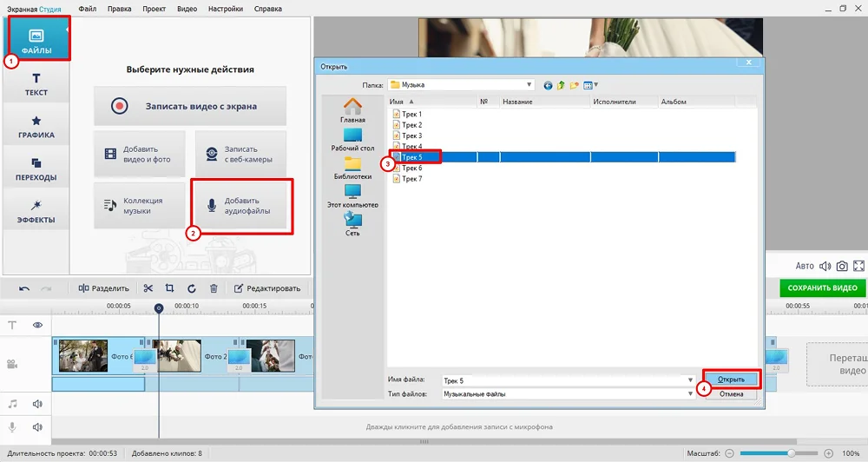
Task: Click the Открыть button
Action: pos(731,379)
